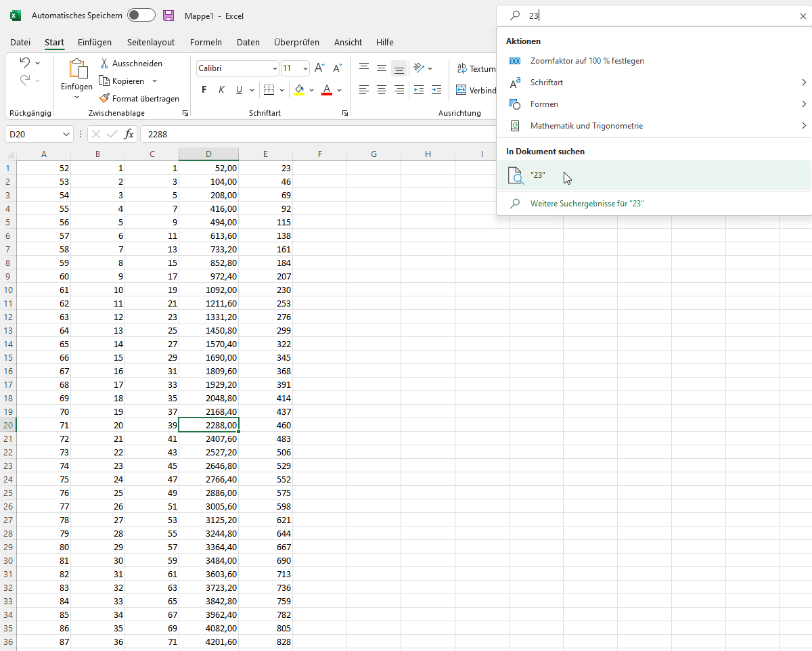
Task: Toggle italic formatting with the K button
Action: coord(221,89)
